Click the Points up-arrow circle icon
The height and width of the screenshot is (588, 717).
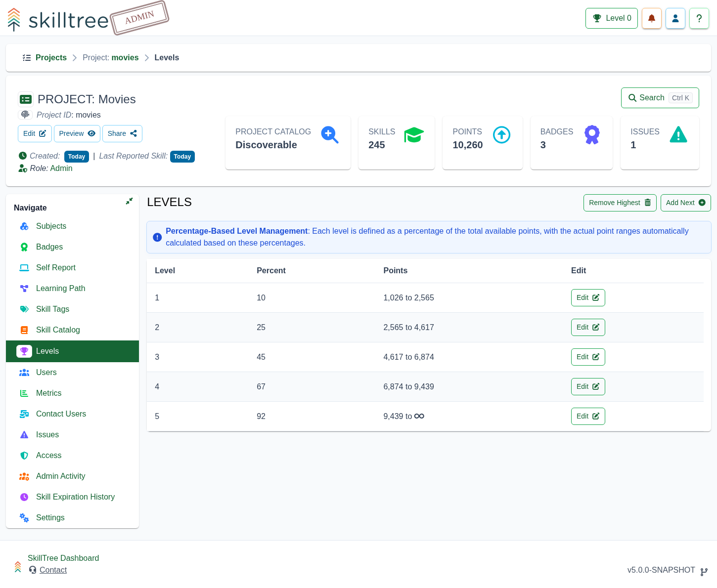click(501, 134)
